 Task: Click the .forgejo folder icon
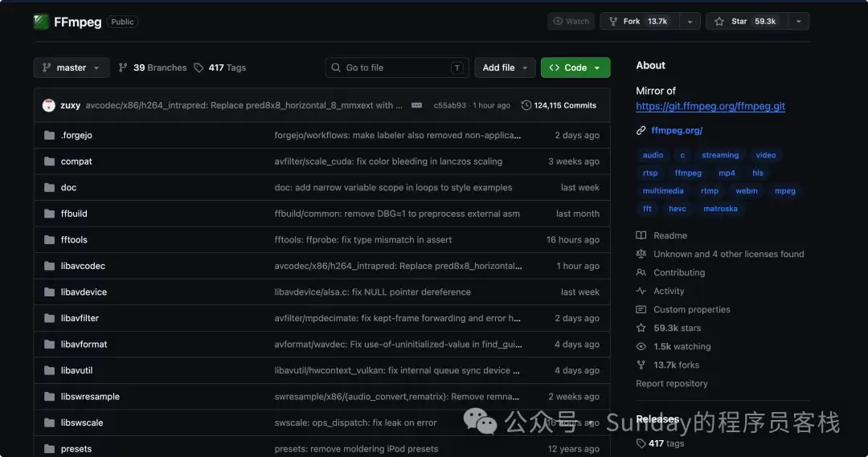click(49, 135)
